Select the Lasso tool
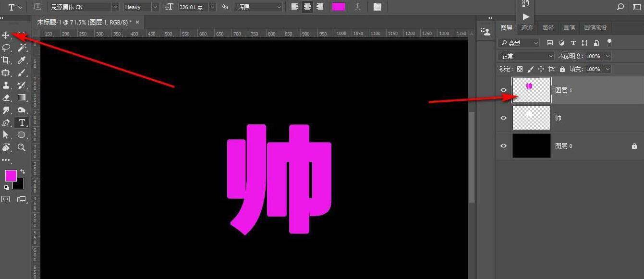The image size is (644, 279). tap(6, 48)
